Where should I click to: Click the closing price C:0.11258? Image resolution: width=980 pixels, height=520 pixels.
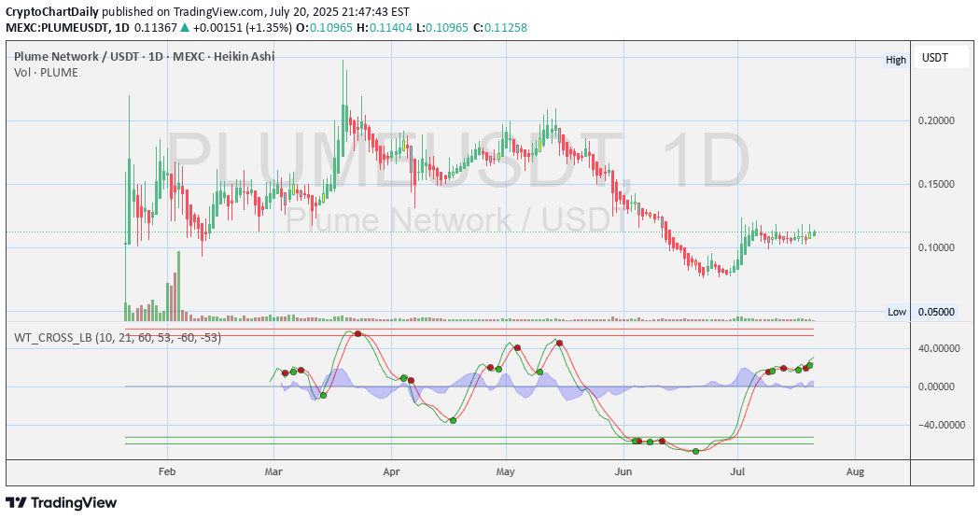pyautogui.click(x=500, y=27)
